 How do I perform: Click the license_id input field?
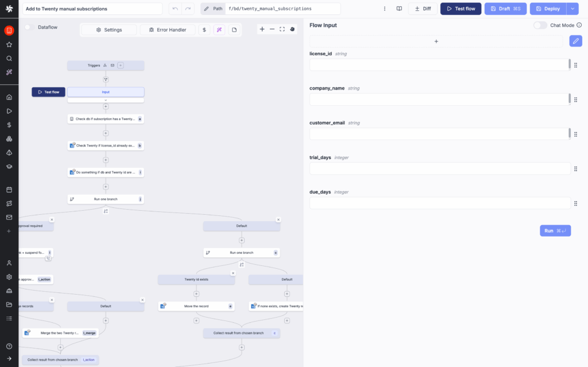(x=438, y=65)
